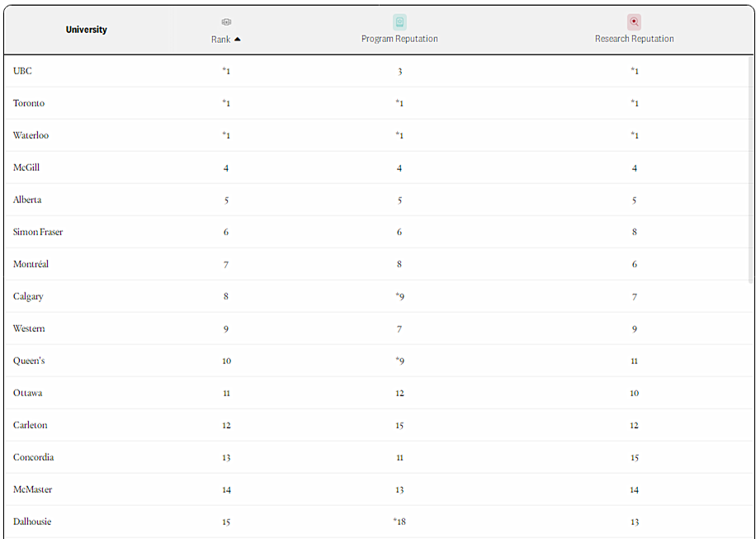This screenshot has width=756, height=539.
Task: Select the Toronto university name
Action: (x=28, y=103)
